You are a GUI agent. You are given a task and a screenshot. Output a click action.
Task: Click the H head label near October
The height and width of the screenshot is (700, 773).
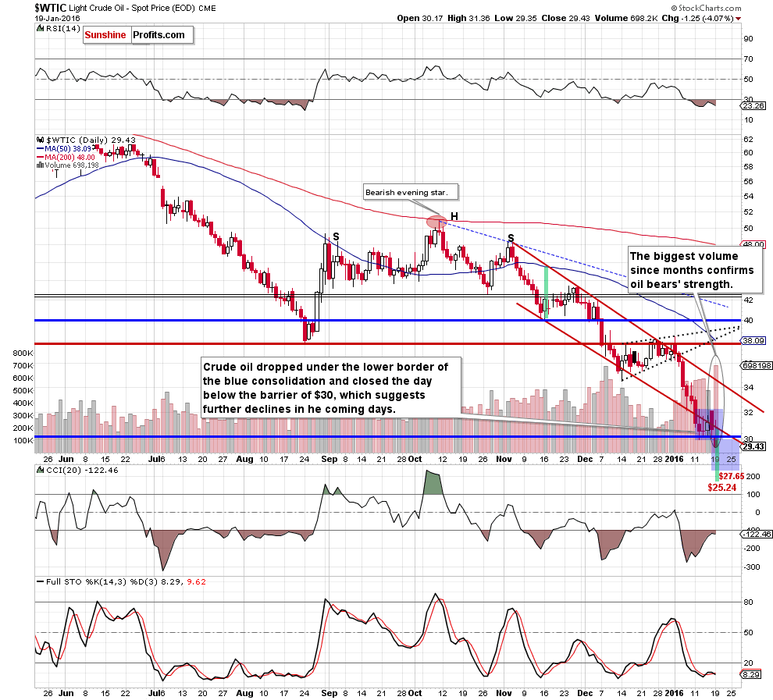coord(454,216)
